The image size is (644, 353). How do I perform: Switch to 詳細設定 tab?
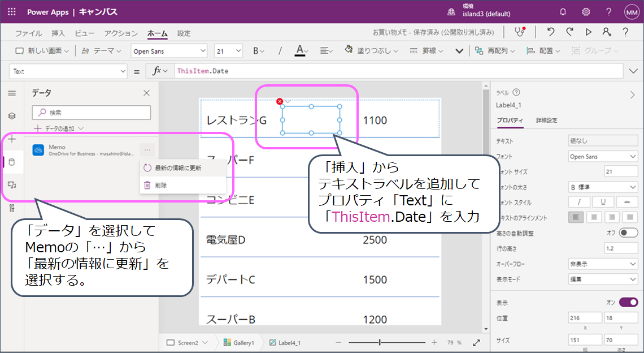coord(547,120)
